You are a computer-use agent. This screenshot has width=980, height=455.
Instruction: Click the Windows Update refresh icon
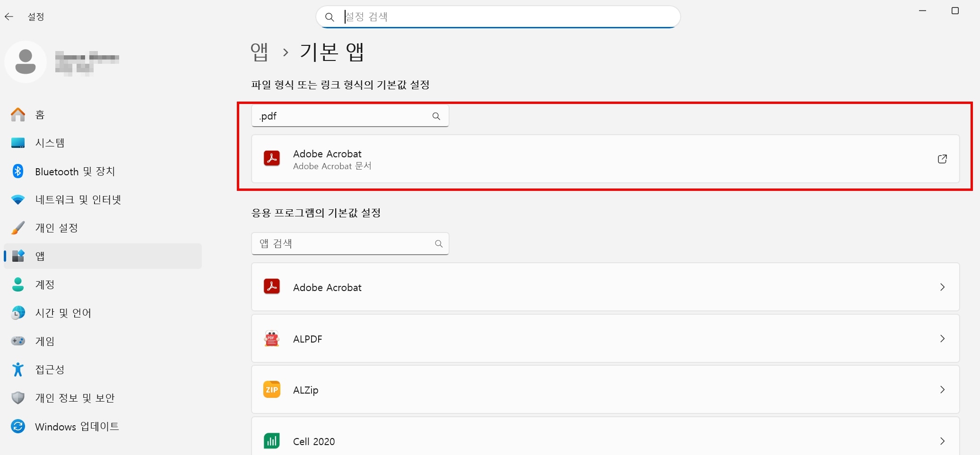(x=18, y=426)
